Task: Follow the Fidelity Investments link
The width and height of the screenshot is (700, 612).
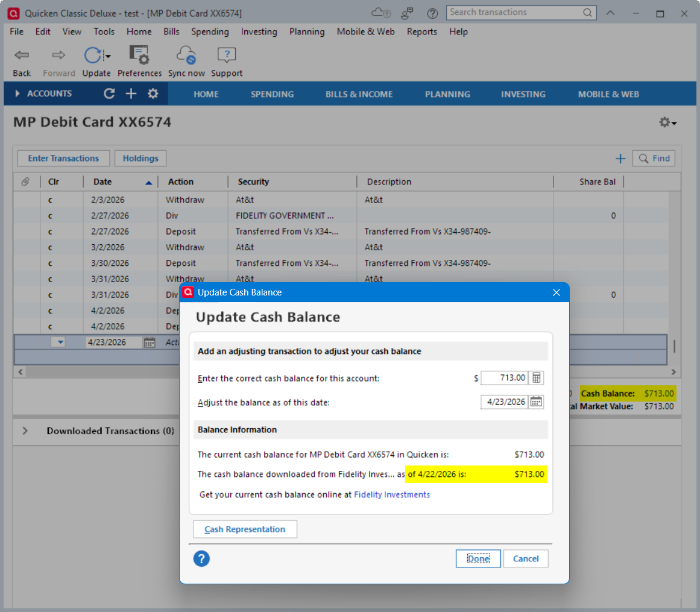Action: click(391, 494)
